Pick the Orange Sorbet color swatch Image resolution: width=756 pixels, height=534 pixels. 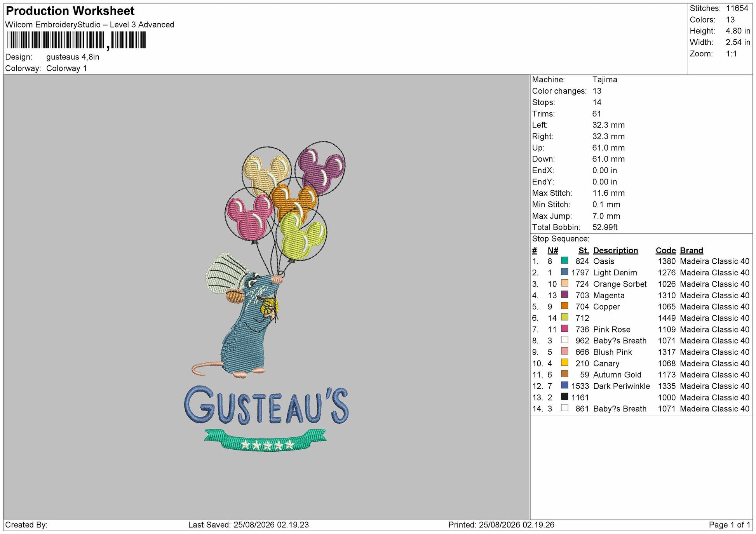pos(564,283)
